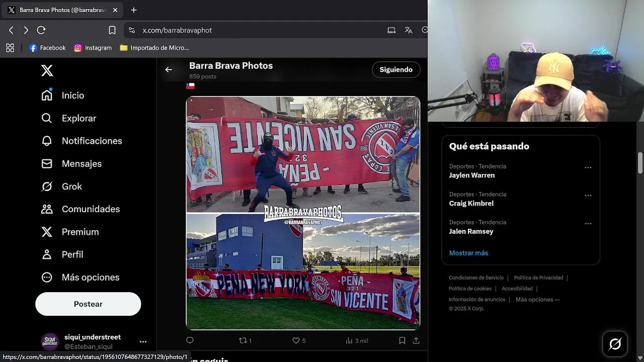This screenshot has width=644, height=362.
Task: Click the address bar URL
Action: click(177, 30)
